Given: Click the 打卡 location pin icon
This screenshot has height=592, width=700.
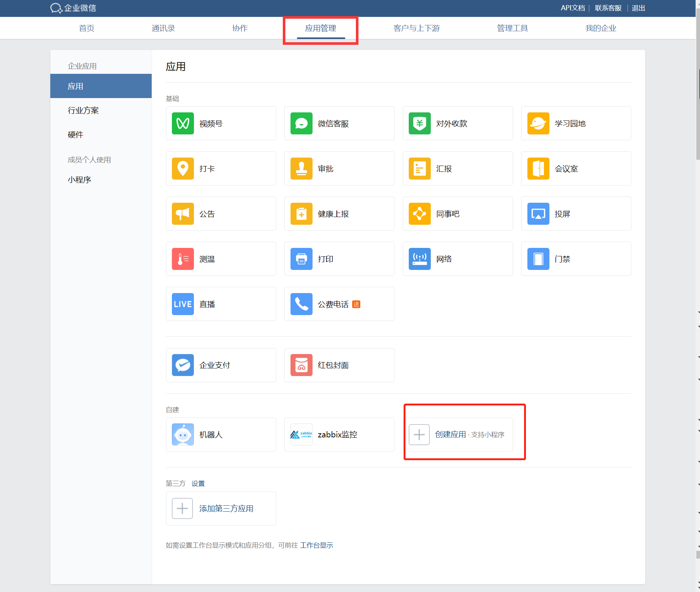Looking at the screenshot, I should tap(183, 169).
